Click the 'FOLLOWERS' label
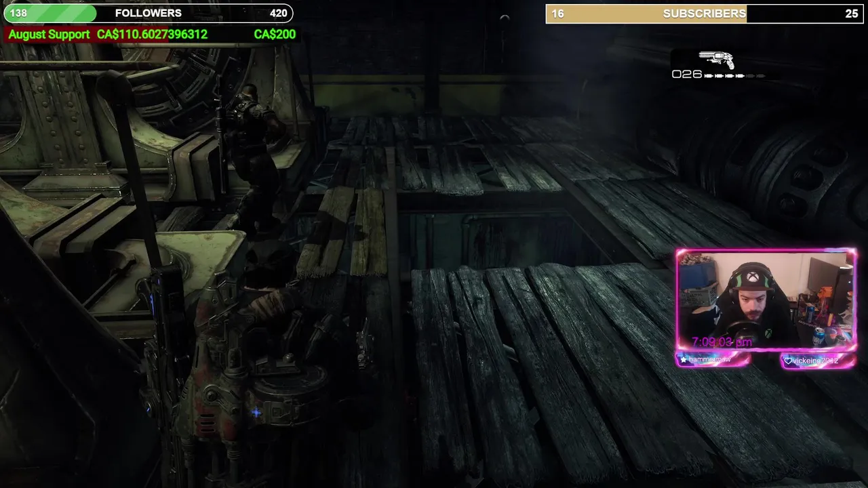868x488 pixels. point(149,13)
